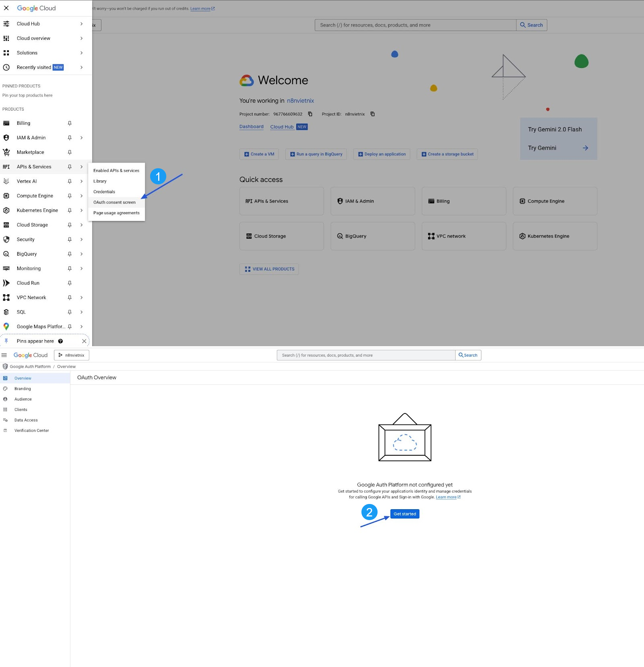Expand Security submenu chevron

(x=81, y=240)
